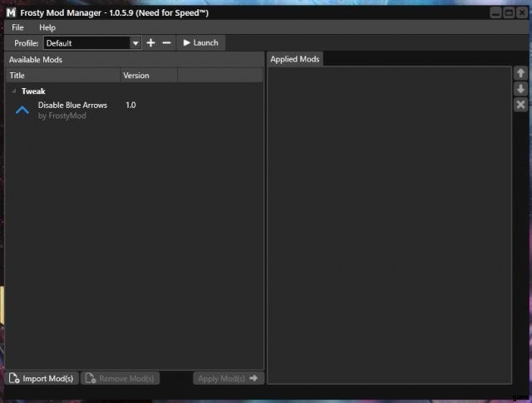Sort mods by Version column header
Screen dimensions: 532x403
148,76
